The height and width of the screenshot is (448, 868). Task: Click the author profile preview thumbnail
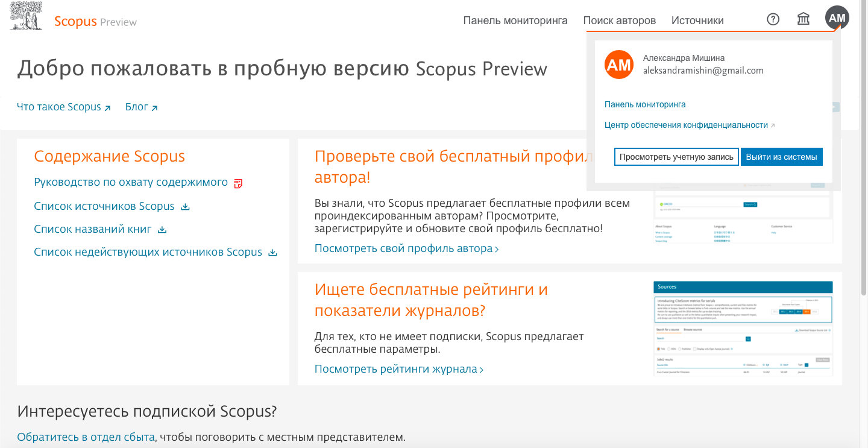[x=743, y=217]
